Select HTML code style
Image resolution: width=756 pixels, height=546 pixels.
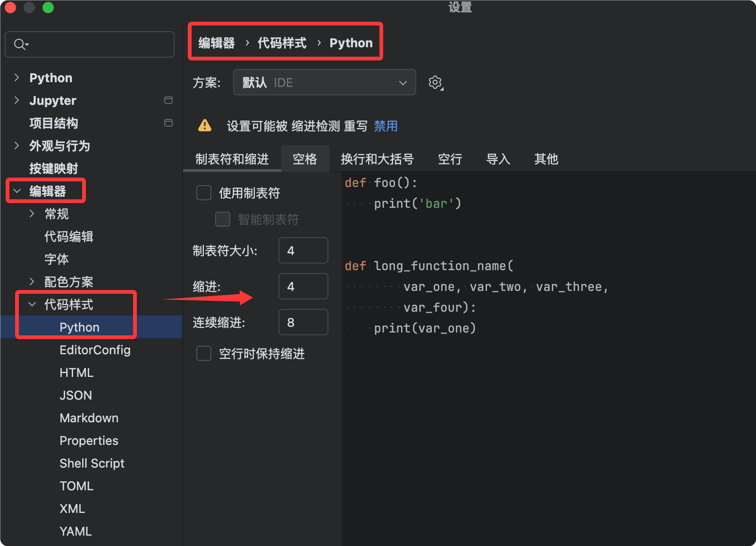(x=76, y=373)
